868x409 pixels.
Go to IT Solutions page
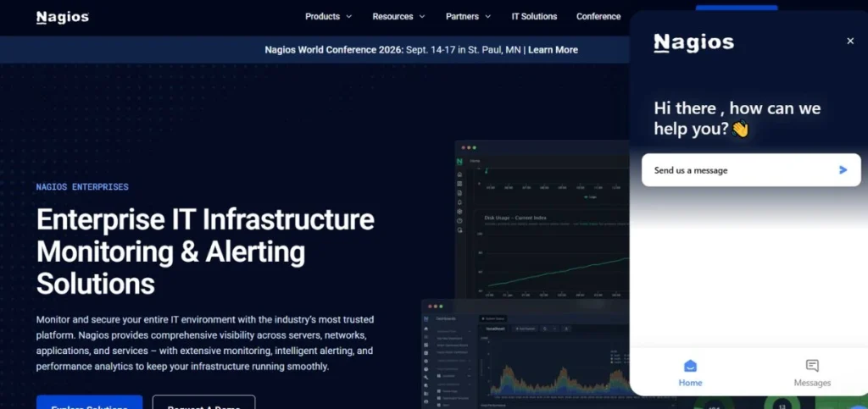pyautogui.click(x=534, y=17)
